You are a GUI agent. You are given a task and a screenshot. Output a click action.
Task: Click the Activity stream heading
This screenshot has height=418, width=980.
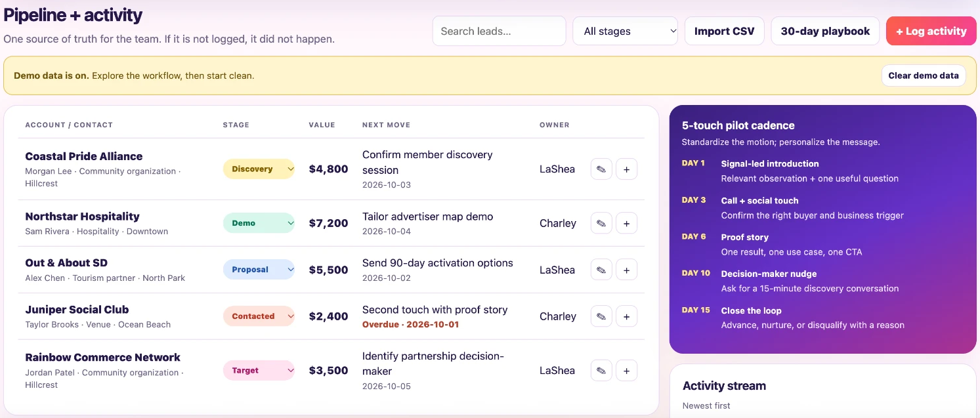(x=724, y=386)
